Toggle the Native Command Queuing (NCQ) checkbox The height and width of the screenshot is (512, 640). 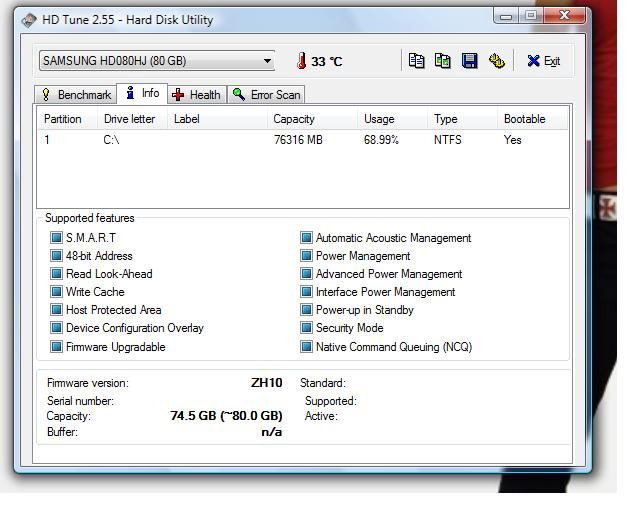tap(306, 347)
